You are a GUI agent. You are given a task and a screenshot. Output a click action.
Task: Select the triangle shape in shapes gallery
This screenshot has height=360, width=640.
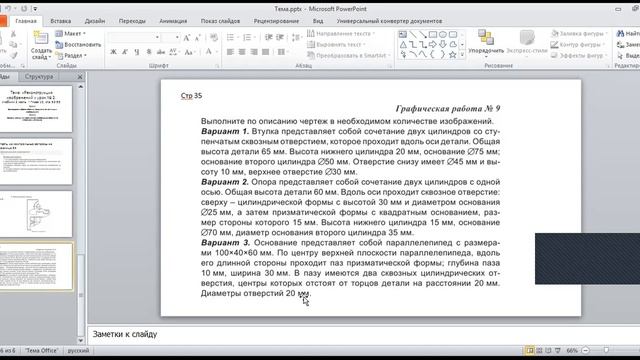(403, 44)
